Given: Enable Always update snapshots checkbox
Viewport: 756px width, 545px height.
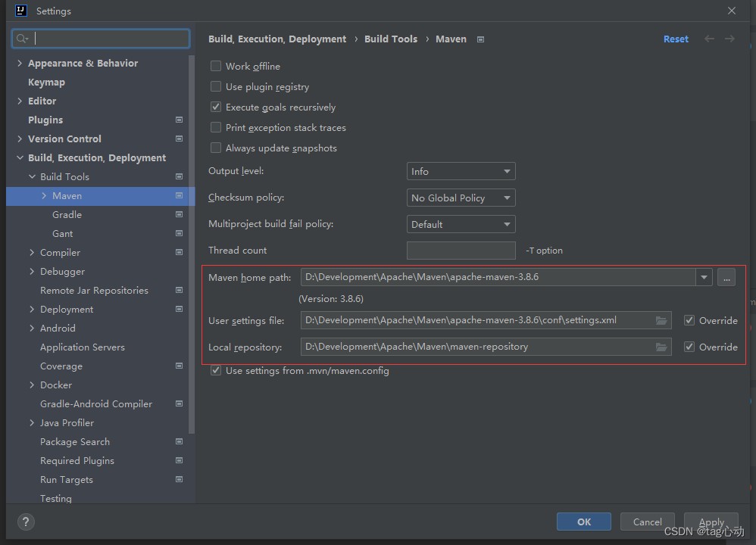Looking at the screenshot, I should point(216,148).
